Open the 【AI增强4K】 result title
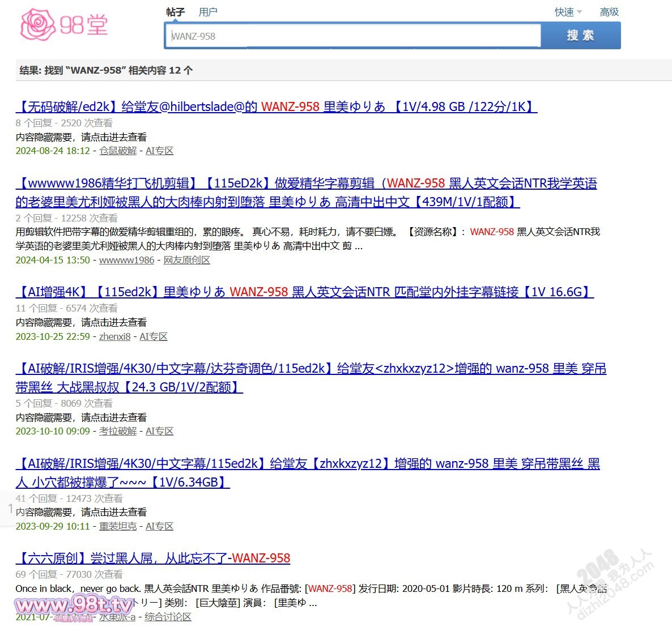The height and width of the screenshot is (627, 672). (x=304, y=292)
